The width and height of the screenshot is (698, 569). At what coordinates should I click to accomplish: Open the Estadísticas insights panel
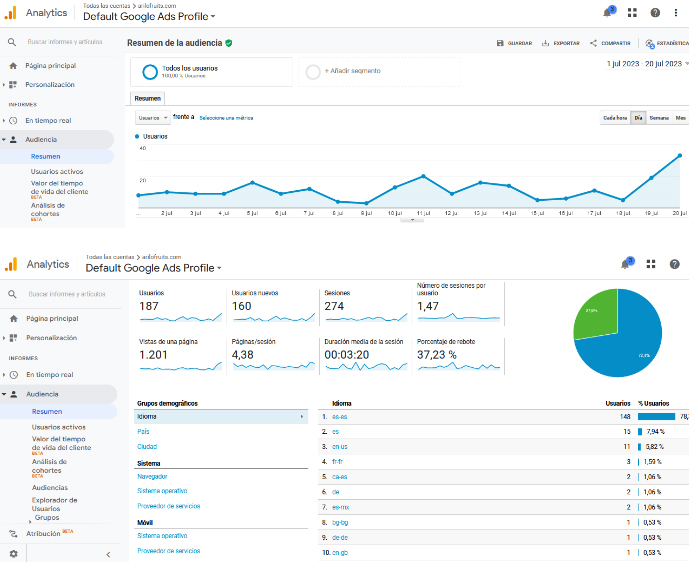[651, 43]
